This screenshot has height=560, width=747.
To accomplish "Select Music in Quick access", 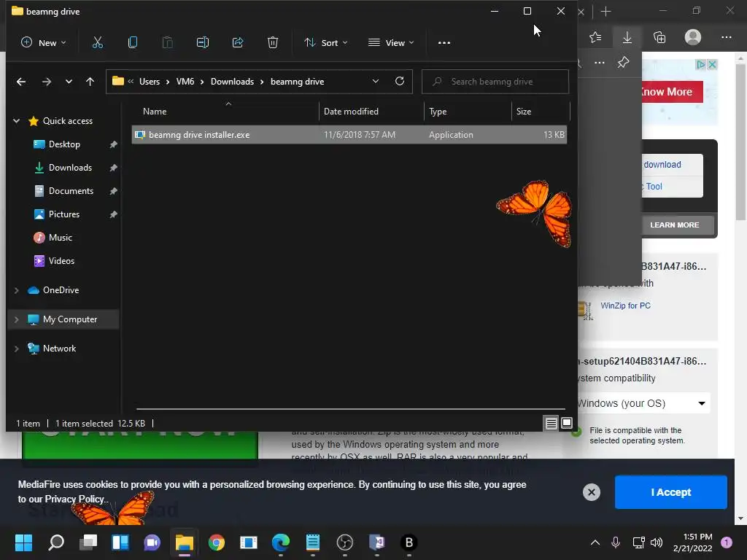I will 60,238.
